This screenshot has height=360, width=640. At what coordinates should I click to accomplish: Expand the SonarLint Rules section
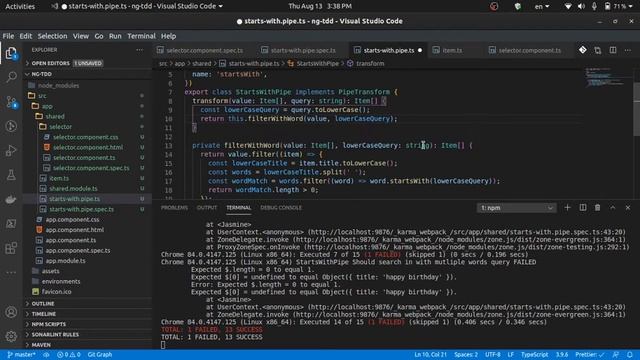click(87, 334)
